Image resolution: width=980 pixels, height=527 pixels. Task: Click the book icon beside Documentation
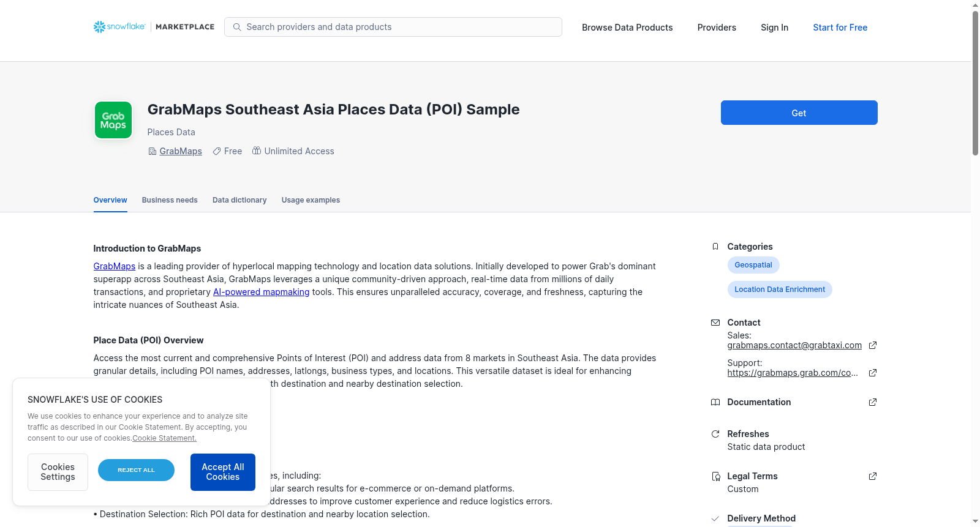tap(715, 402)
